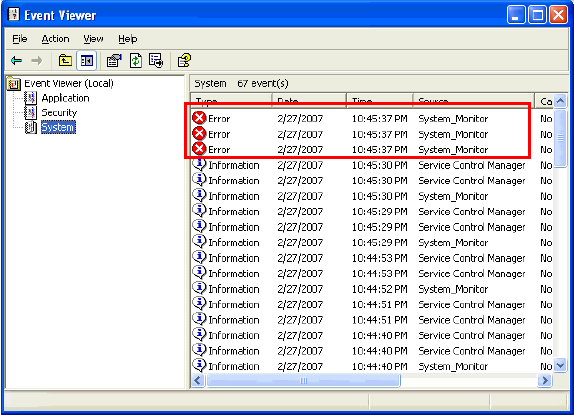
Task: Open the File menu
Action: (x=20, y=39)
